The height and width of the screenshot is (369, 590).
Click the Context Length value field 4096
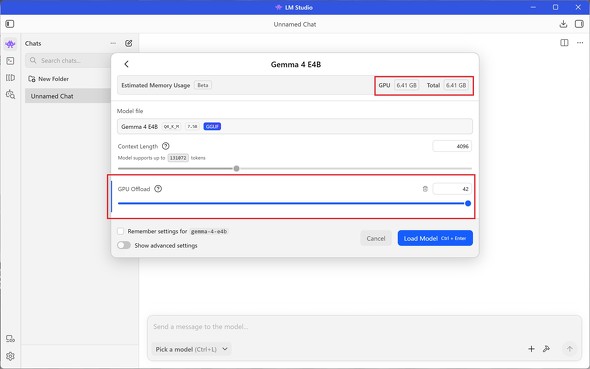[x=452, y=146]
